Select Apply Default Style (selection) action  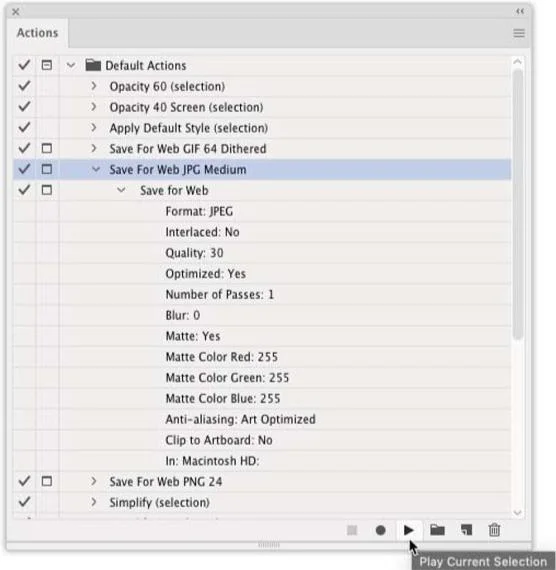(x=189, y=128)
